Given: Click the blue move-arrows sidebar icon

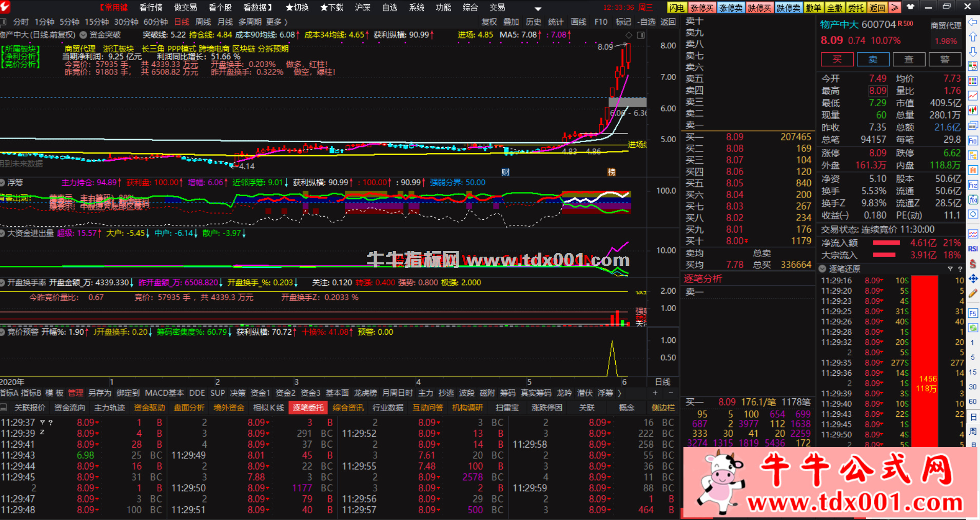Looking at the screenshot, I should click(x=972, y=279).
